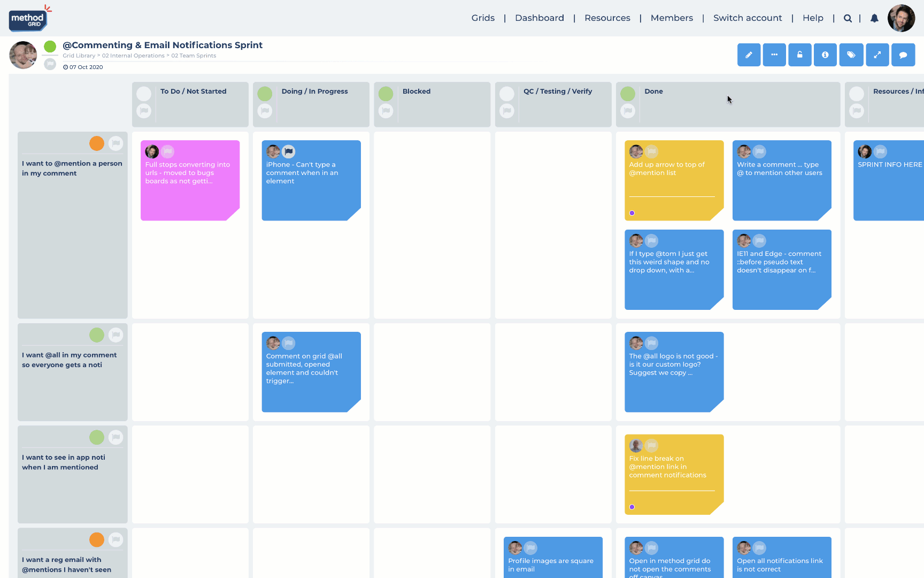Click flag icon on 'I want @all' row
The height and width of the screenshot is (578, 924).
(115, 335)
